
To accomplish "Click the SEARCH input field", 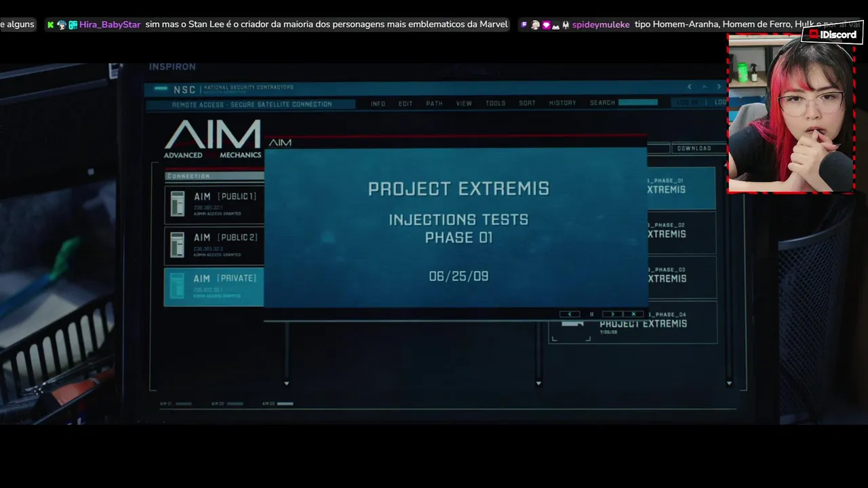I will point(637,102).
